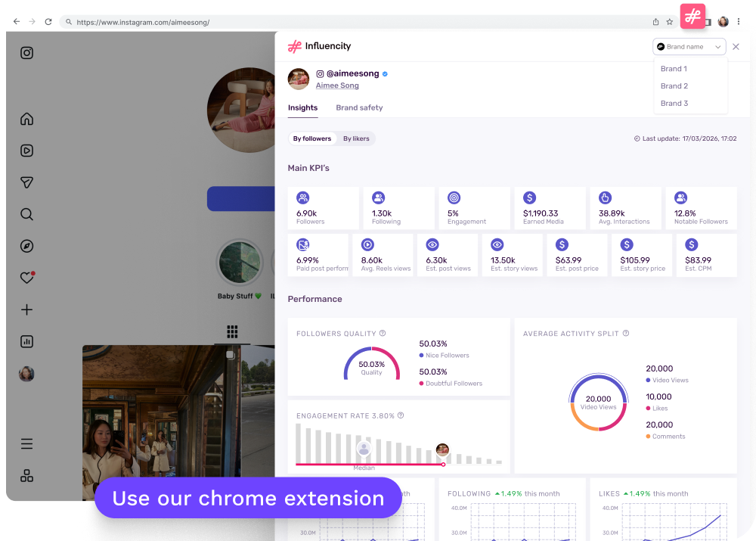This screenshot has width=756, height=541.
Task: Click the 1.30k Following KPI card
Action: pos(398,208)
